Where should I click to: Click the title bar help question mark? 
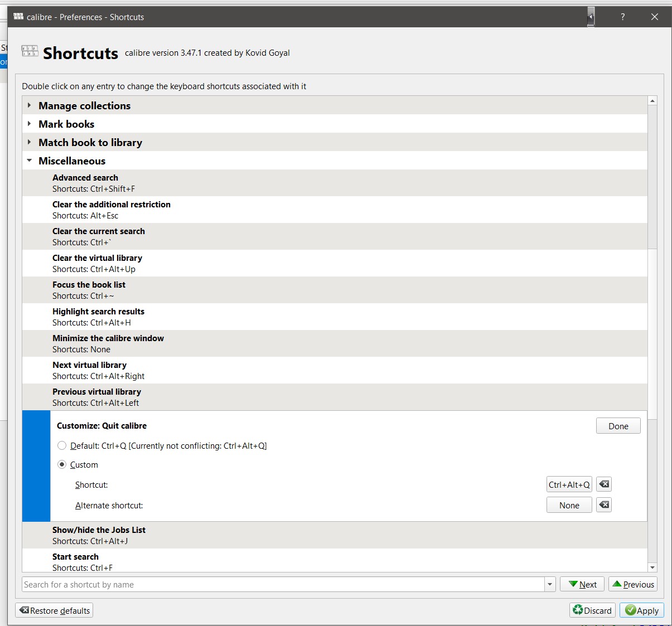coord(623,17)
